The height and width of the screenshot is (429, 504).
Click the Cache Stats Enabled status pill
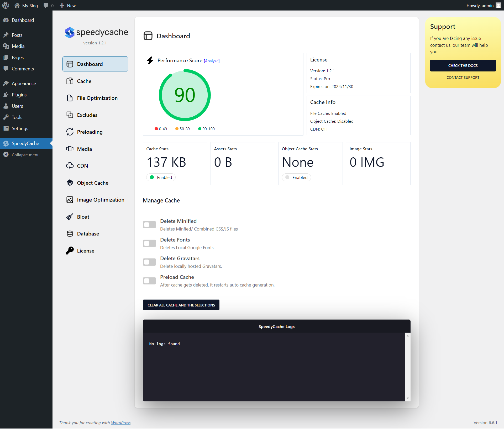click(x=161, y=177)
